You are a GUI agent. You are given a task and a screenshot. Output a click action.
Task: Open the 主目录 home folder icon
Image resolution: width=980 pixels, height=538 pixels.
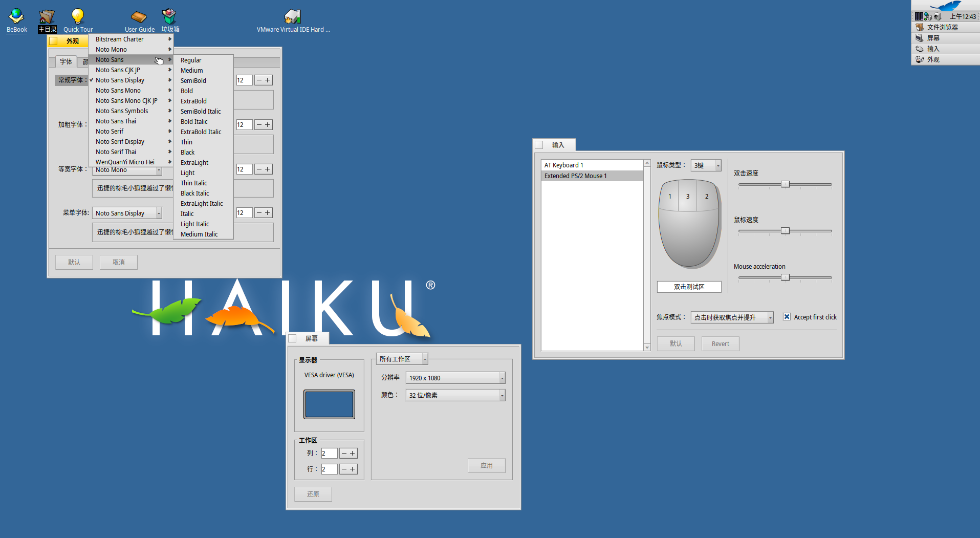(47, 17)
